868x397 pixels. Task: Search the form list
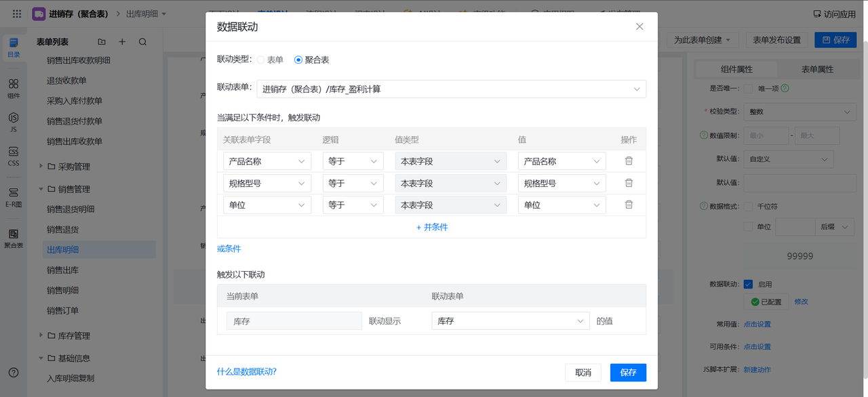click(x=142, y=42)
